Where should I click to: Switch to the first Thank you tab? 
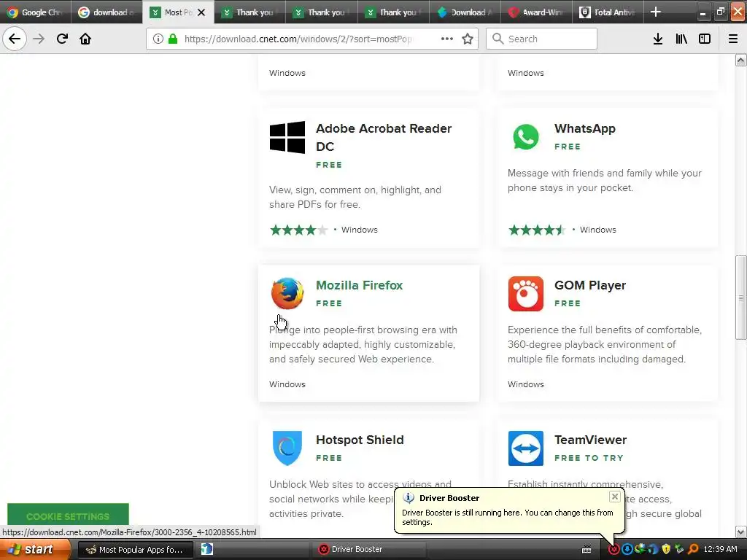pos(249,12)
